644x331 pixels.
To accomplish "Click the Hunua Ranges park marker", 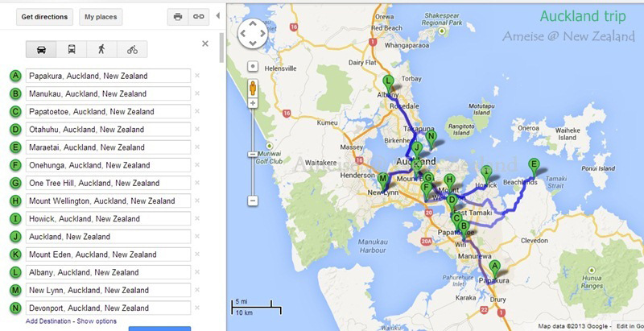I will pos(592,271).
